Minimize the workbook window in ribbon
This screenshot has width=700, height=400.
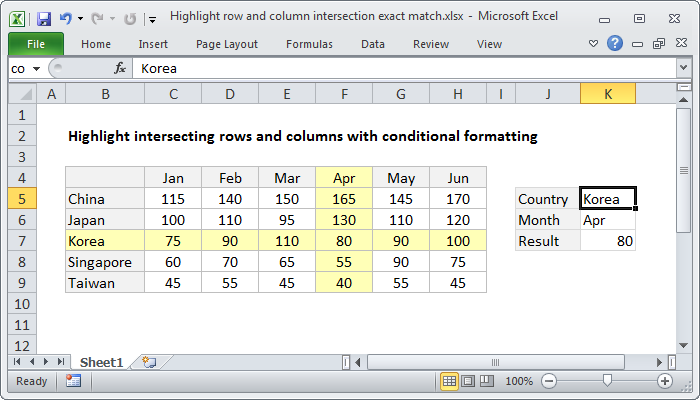(638, 44)
